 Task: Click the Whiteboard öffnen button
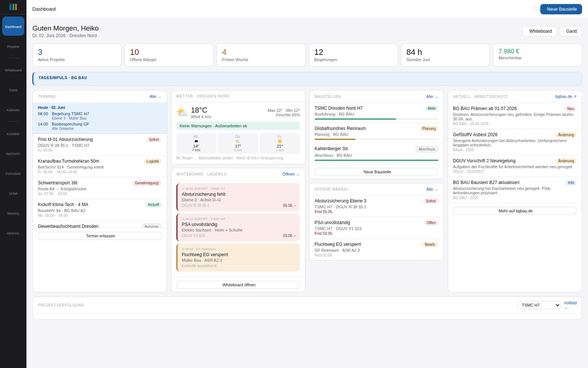(238, 285)
